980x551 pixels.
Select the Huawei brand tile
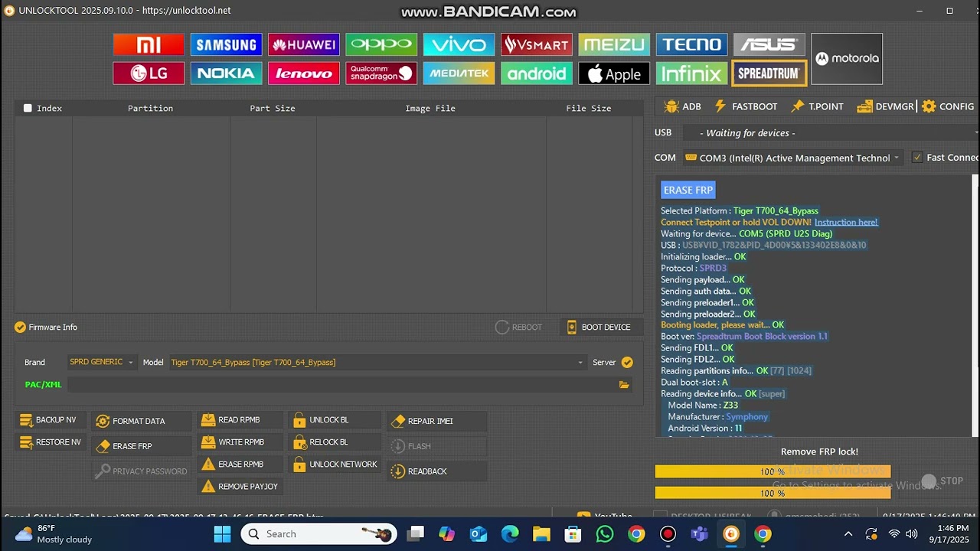tap(304, 44)
